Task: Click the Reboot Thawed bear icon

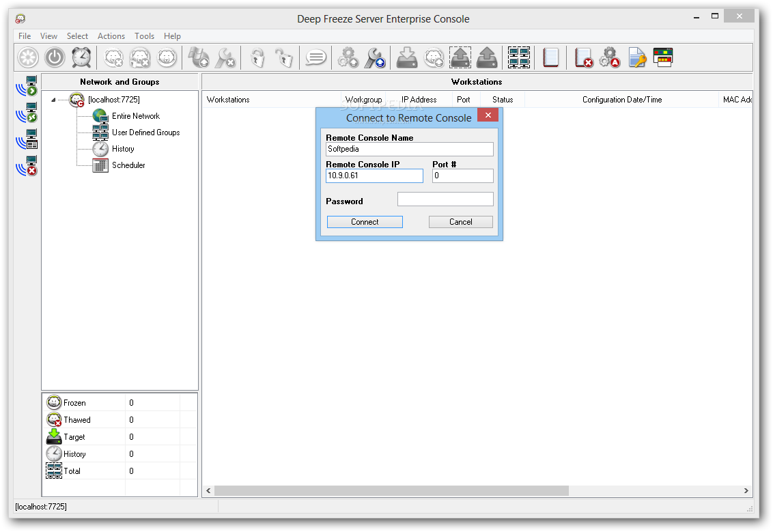Action: point(114,57)
